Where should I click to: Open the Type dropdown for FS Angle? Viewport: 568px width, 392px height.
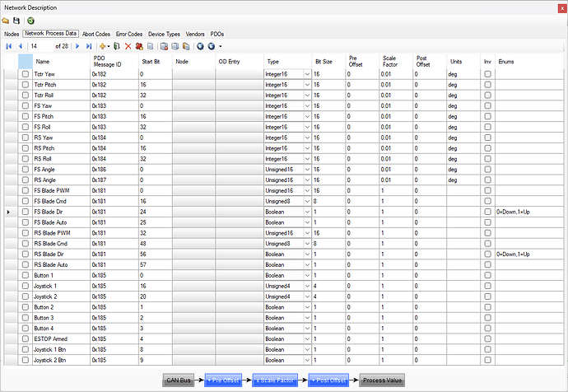[x=307, y=169]
